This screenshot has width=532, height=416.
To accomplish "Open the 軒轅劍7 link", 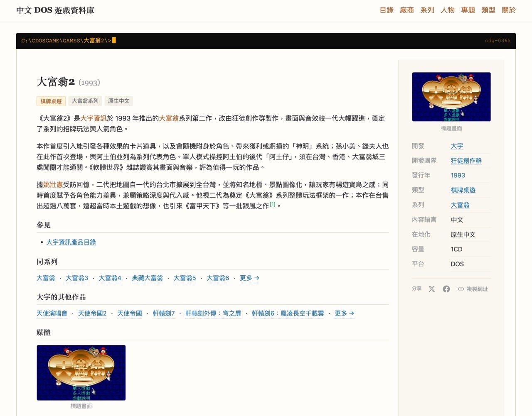I will coord(164,313).
